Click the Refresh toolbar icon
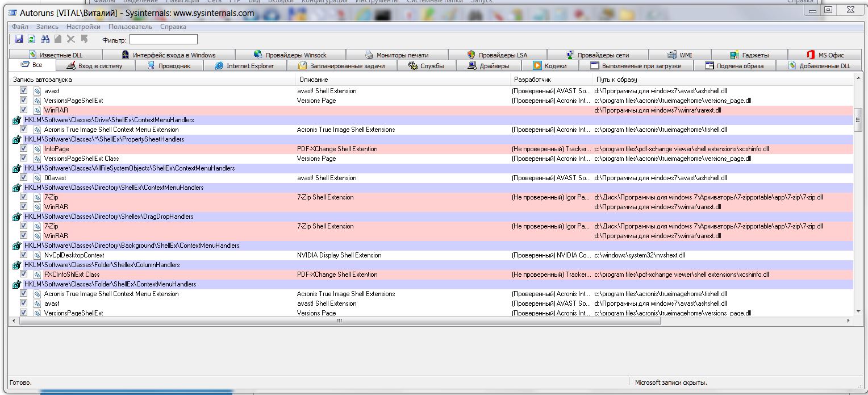868x395 pixels. pyautogui.click(x=32, y=39)
